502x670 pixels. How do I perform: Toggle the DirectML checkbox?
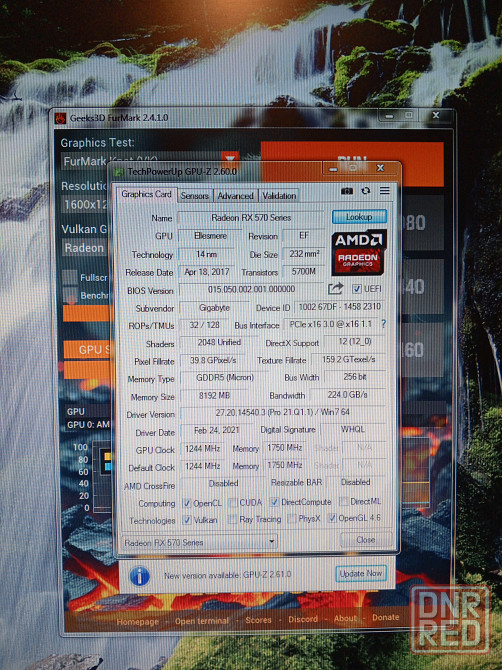pyautogui.click(x=343, y=501)
